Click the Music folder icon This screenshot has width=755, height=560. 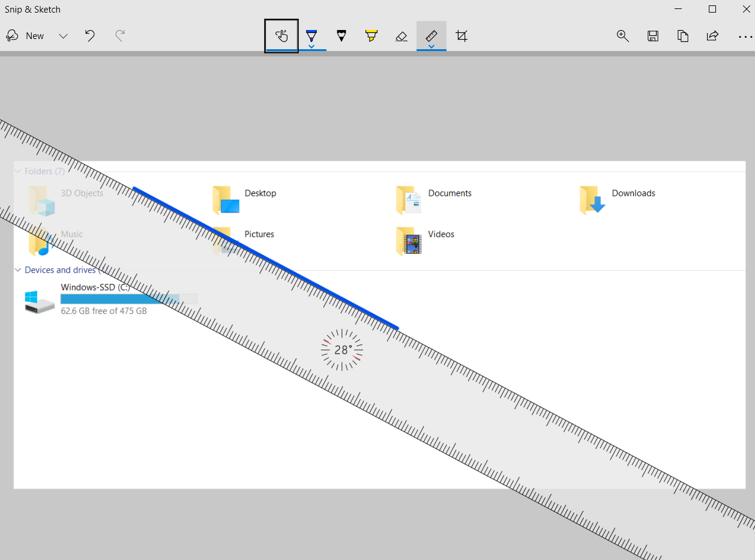41,241
